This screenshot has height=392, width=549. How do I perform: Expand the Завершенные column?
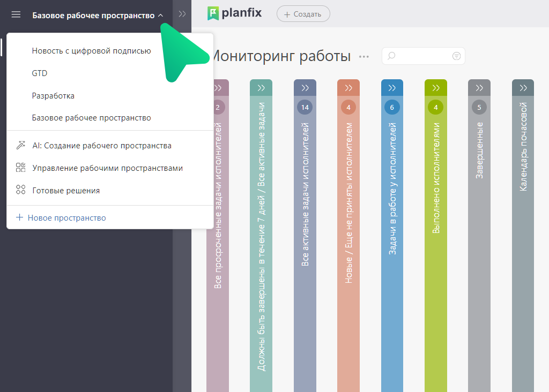point(479,88)
